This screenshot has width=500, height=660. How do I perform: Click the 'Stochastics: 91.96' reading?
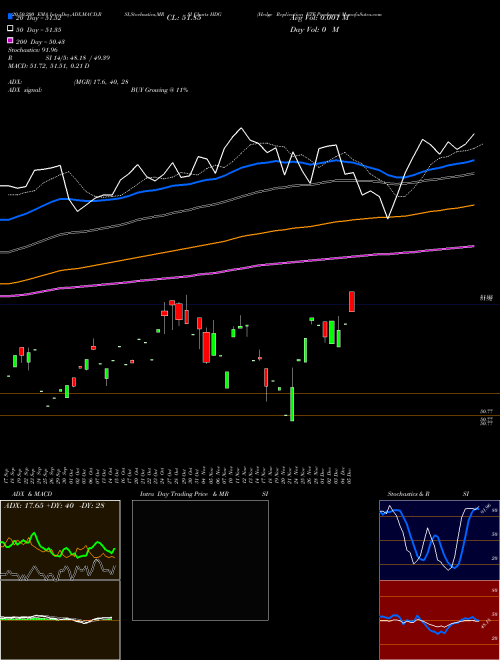click(x=32, y=50)
